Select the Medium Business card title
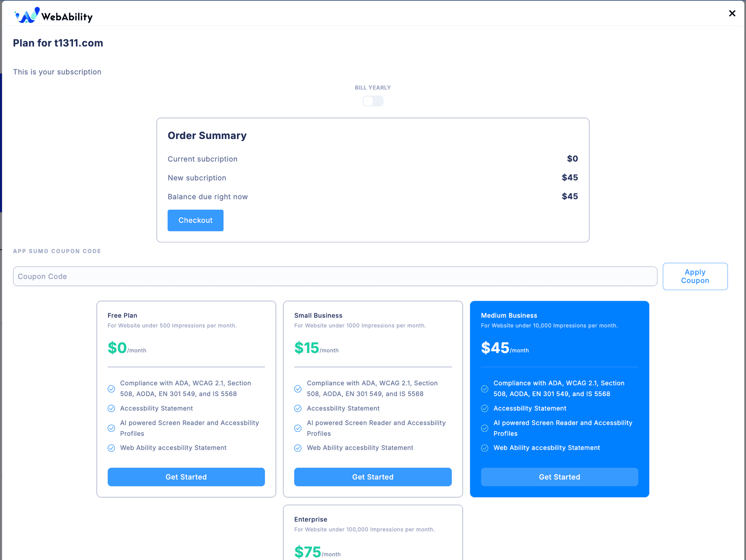Viewport: 746px width, 560px height. tap(509, 315)
